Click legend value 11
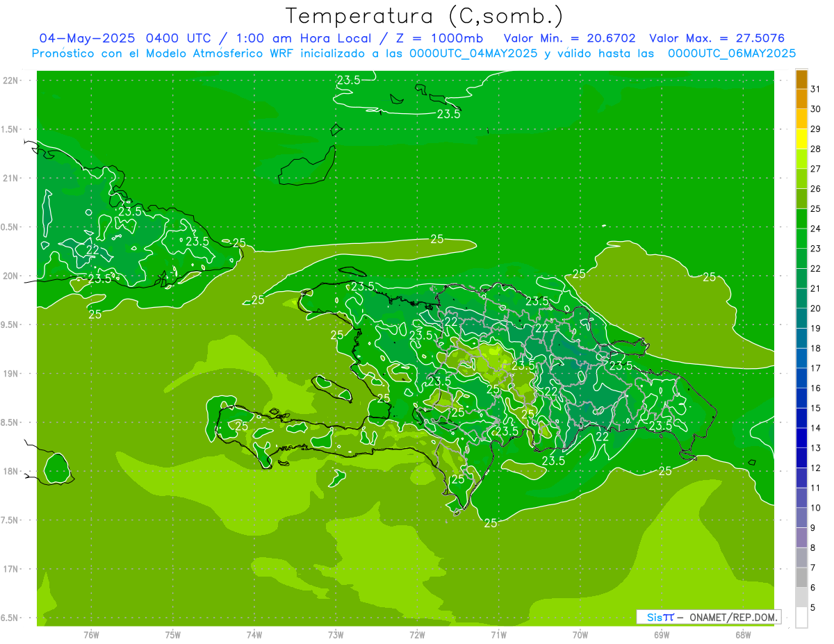The image size is (834, 644). [x=816, y=488]
